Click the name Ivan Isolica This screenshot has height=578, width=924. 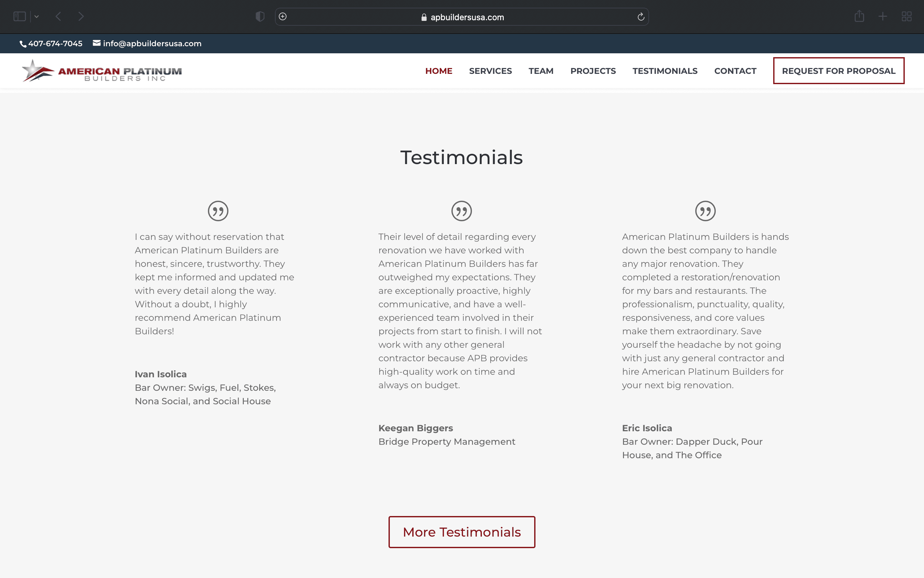click(161, 374)
